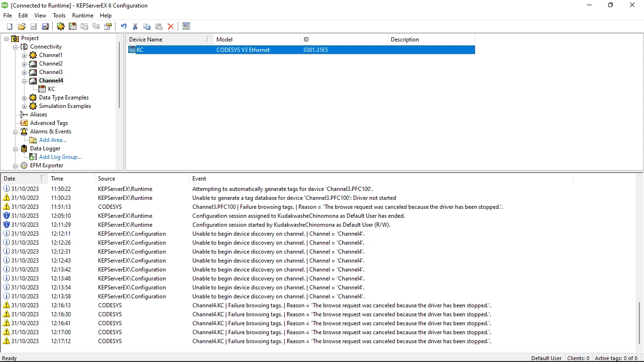Collapse the Project root node

[7, 38]
